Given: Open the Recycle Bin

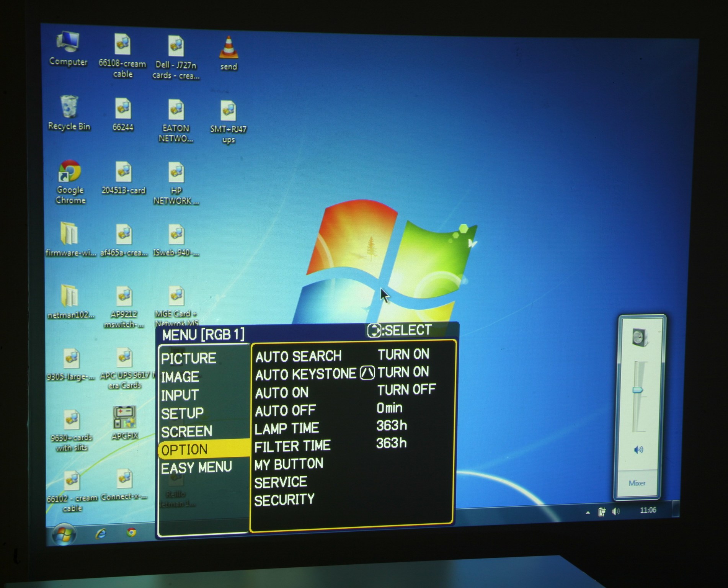Looking at the screenshot, I should pyautogui.click(x=69, y=113).
